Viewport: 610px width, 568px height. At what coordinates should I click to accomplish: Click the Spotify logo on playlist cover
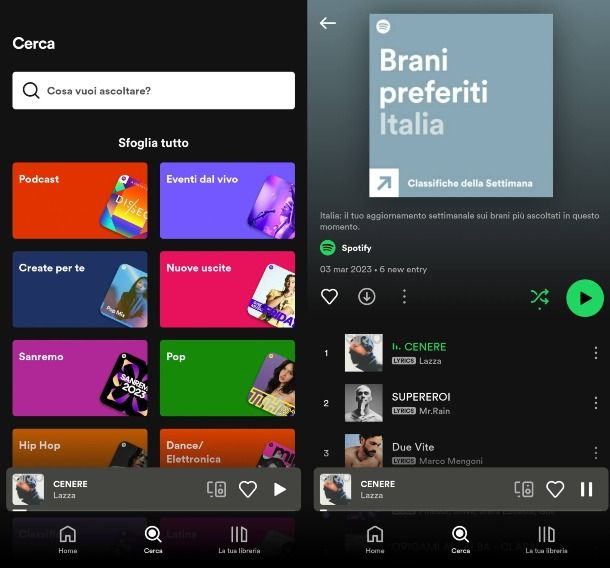click(383, 27)
